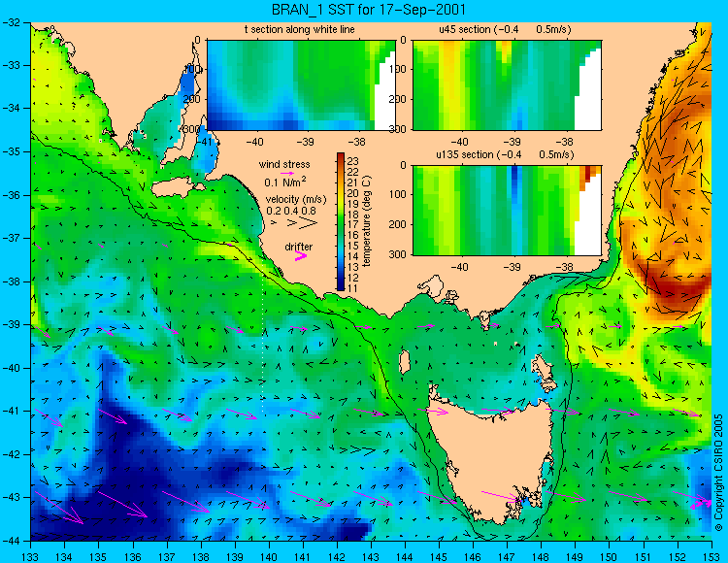
Task: Click main map latitude label -37
Action: tap(11, 238)
